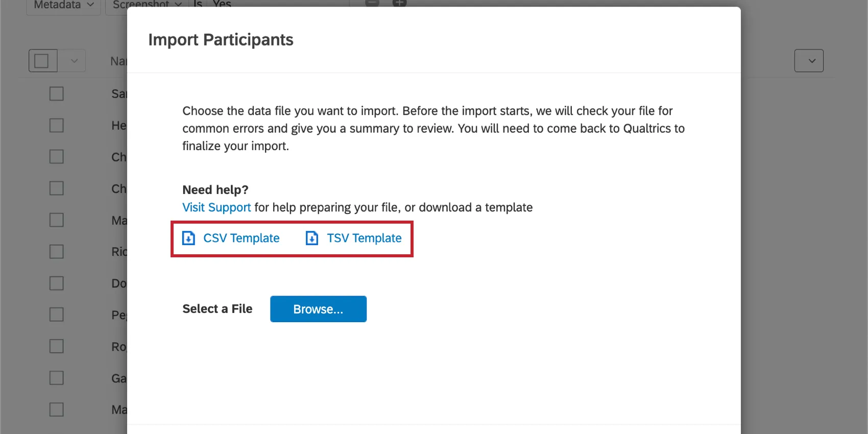Image resolution: width=868 pixels, height=434 pixels.
Task: Download via the CSV Template text link
Action: (241, 238)
